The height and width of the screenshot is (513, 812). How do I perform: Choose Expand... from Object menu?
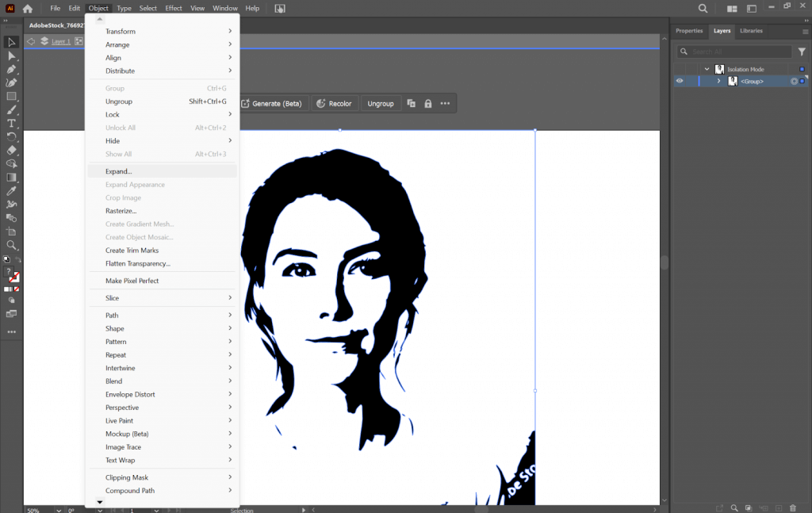162,171
